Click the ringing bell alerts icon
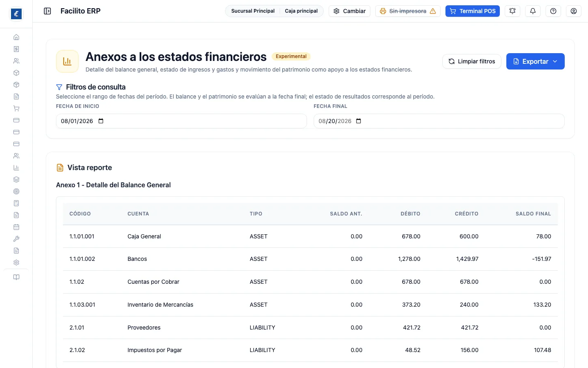Viewport: 588px width, 368px height. (512, 11)
